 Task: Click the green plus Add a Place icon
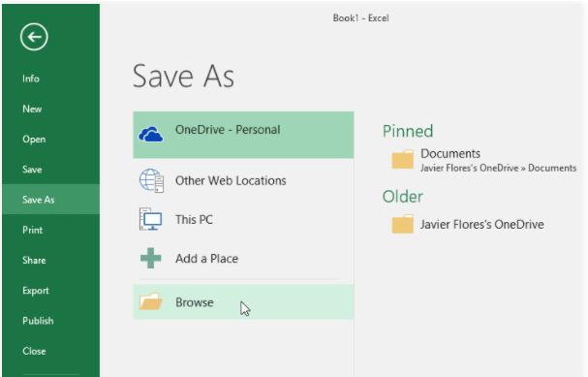(151, 258)
